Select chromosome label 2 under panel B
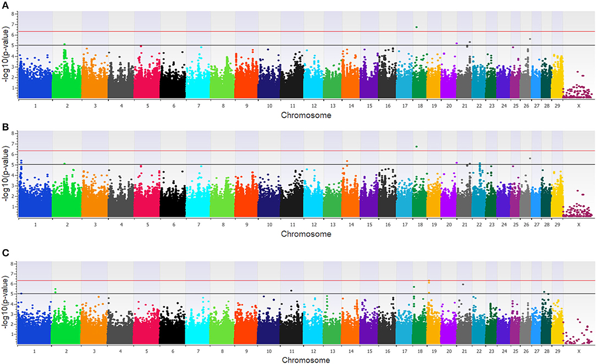The image size is (596, 364). [x=67, y=225]
